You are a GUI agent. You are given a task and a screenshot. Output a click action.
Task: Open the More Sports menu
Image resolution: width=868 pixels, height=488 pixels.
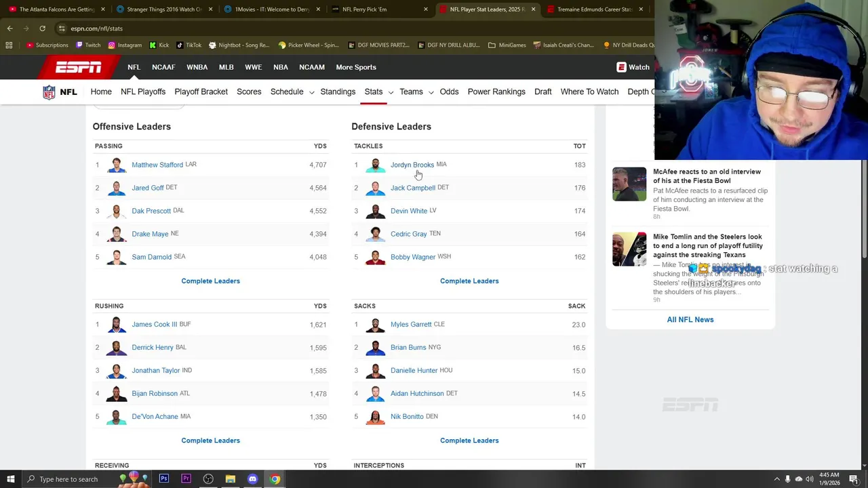coord(356,67)
